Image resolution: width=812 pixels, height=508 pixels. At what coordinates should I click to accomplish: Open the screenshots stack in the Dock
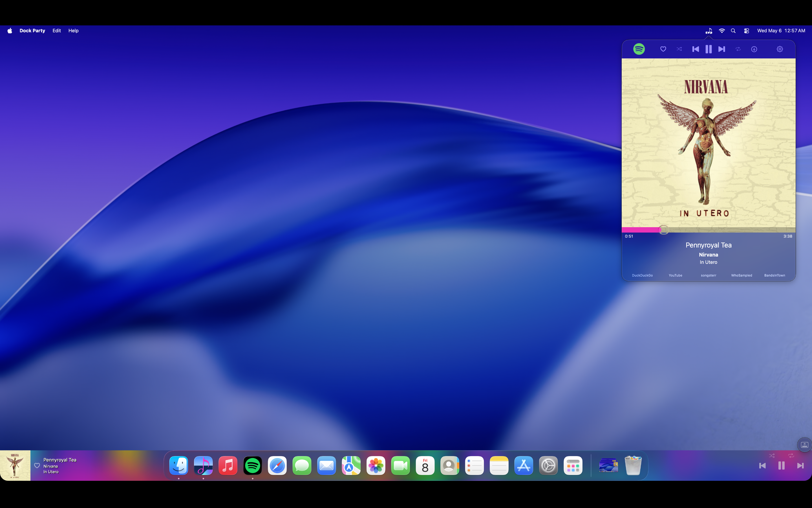609,466
